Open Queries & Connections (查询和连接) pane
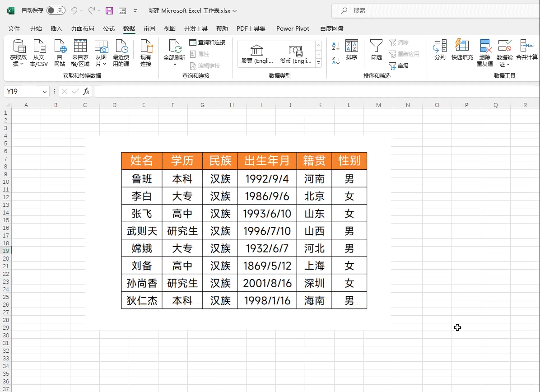The height and width of the screenshot is (392, 540). [208, 42]
